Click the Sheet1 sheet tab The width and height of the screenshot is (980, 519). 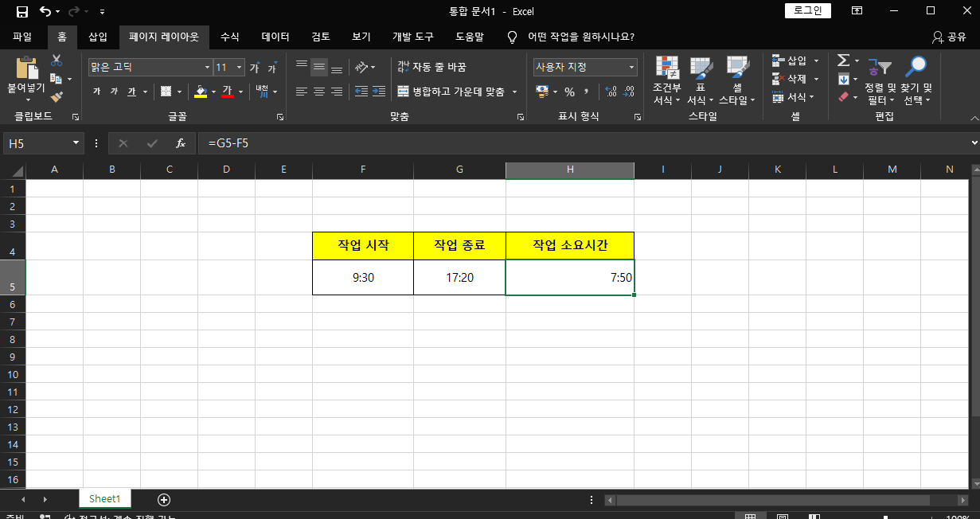pos(104,499)
